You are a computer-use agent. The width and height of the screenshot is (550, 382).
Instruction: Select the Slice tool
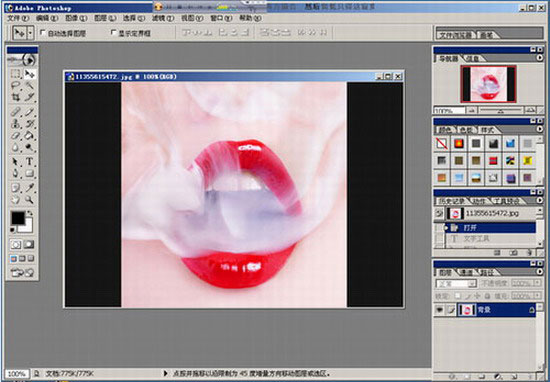(29, 97)
